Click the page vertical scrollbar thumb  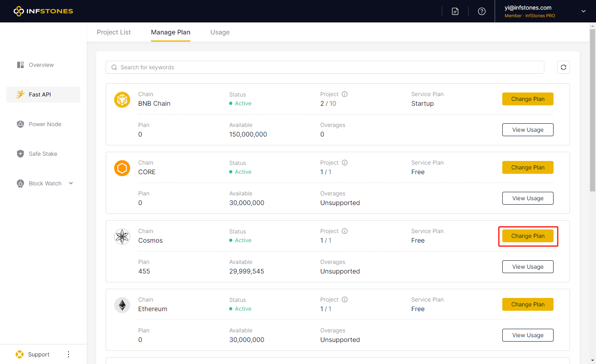(x=593, y=110)
